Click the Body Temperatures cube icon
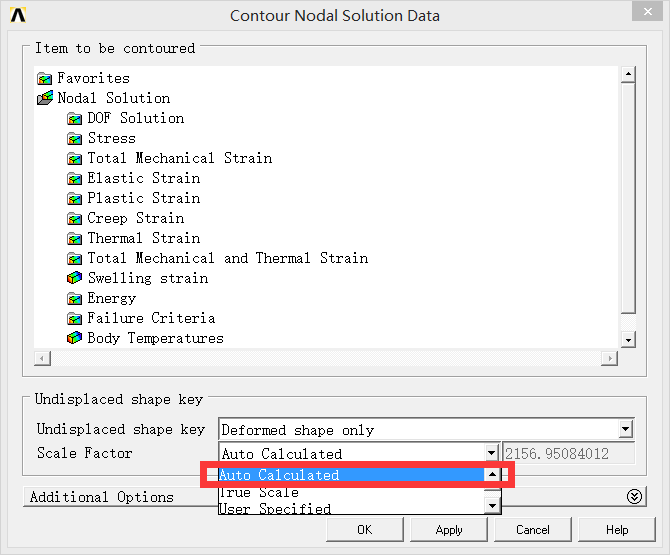The height and width of the screenshot is (555, 670). tap(74, 338)
